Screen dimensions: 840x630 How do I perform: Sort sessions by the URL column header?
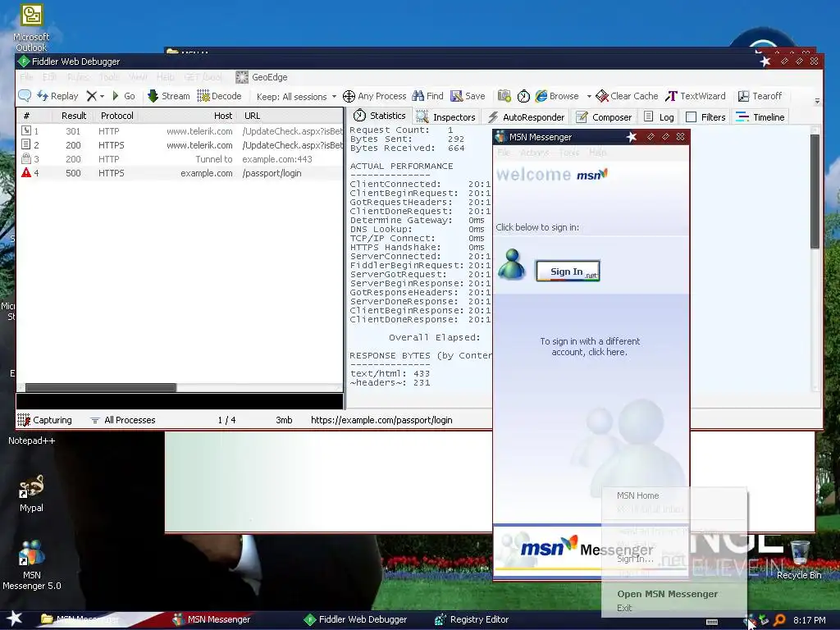(253, 116)
